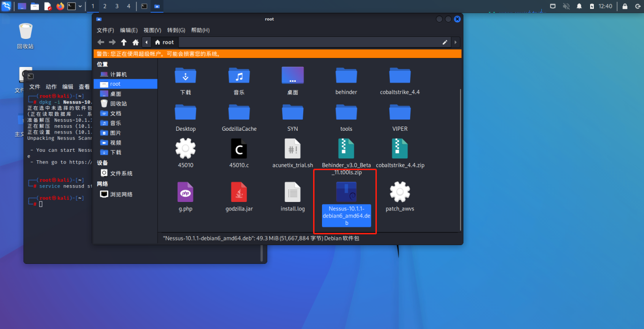Screen dimensions: 644x329
Task: Switch to workspace 4
Action: pyautogui.click(x=129, y=6)
